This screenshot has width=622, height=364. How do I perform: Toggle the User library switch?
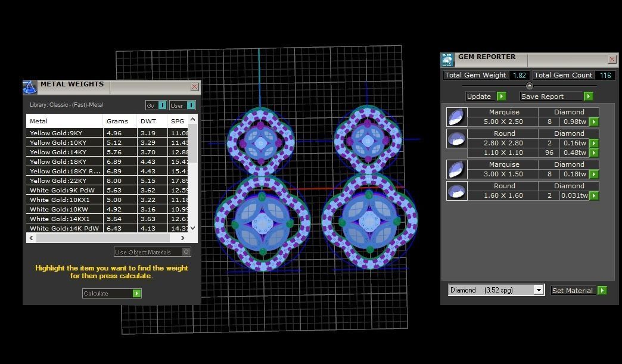click(x=191, y=105)
